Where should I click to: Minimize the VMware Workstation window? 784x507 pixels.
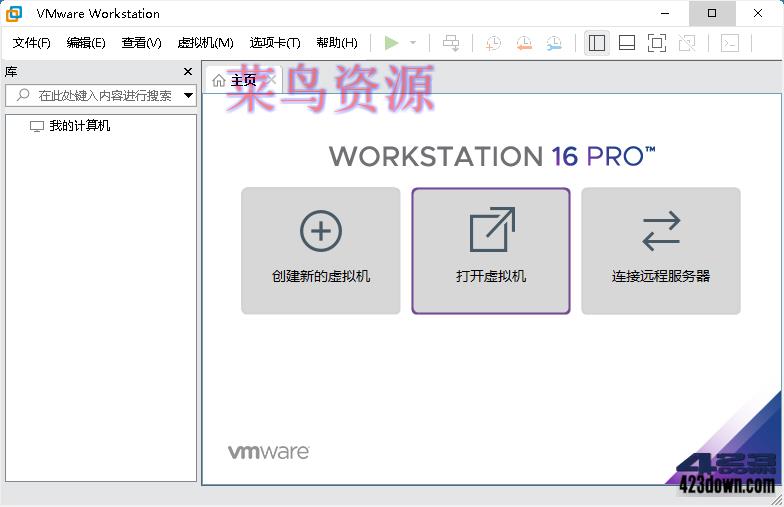point(665,14)
